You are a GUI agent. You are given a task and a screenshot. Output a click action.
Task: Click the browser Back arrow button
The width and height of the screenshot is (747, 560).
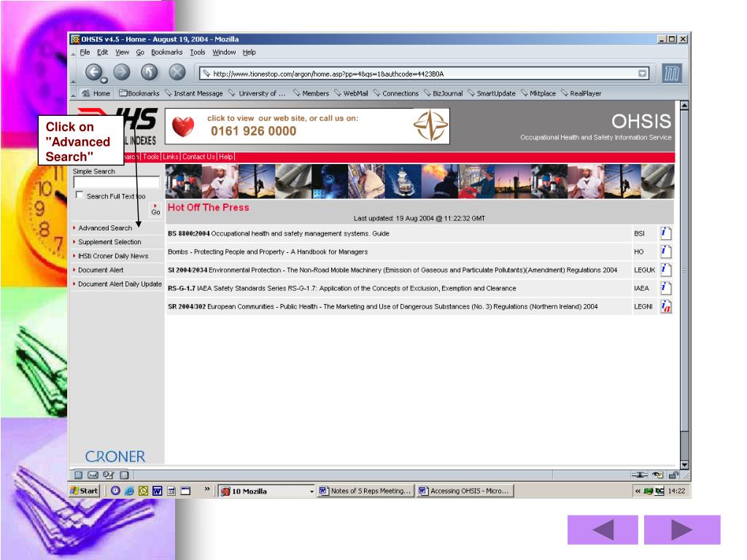(93, 72)
